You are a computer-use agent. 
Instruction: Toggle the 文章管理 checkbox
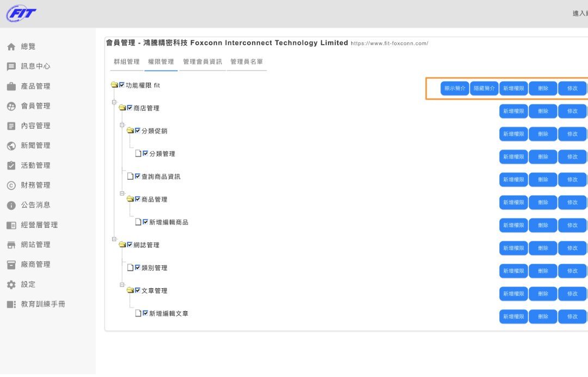pyautogui.click(x=138, y=290)
